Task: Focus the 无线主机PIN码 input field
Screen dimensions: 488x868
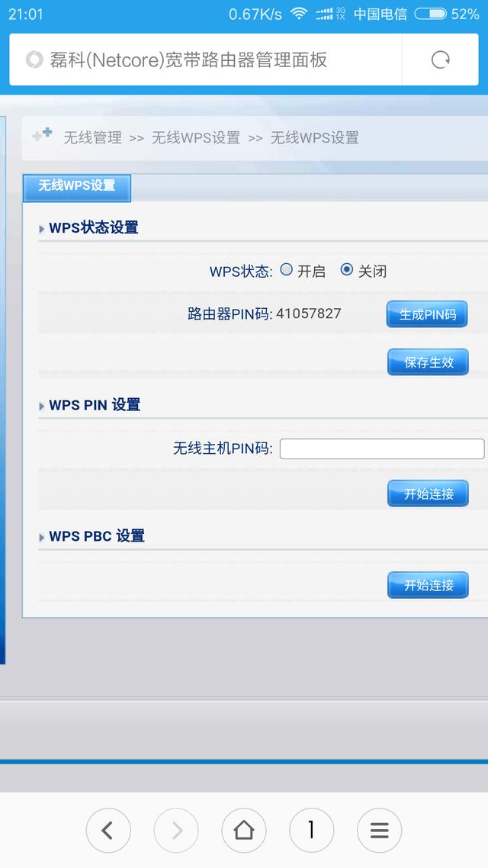Action: click(x=382, y=449)
